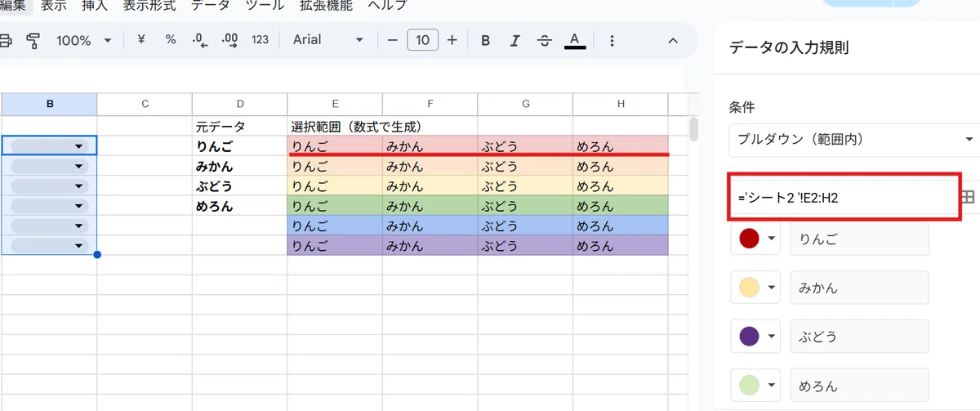Viewport: 980px width, 411px height.
Task: Decrease font size with minus button
Action: click(392, 39)
